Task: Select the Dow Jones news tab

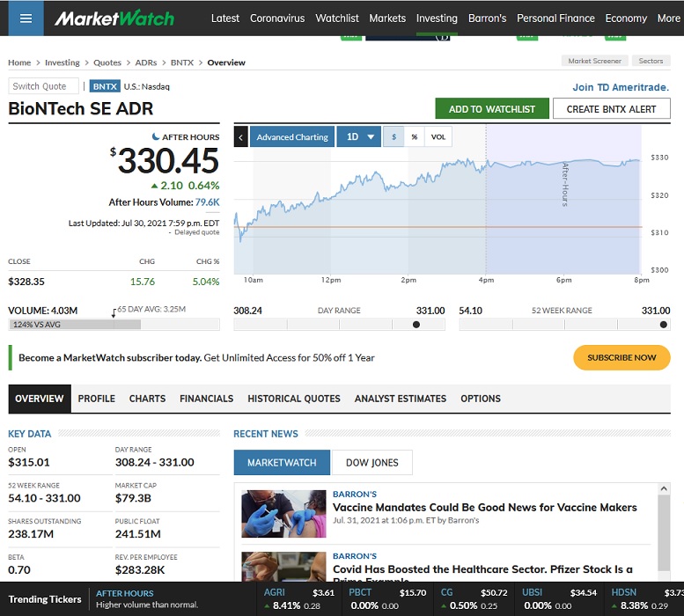Action: tap(371, 463)
